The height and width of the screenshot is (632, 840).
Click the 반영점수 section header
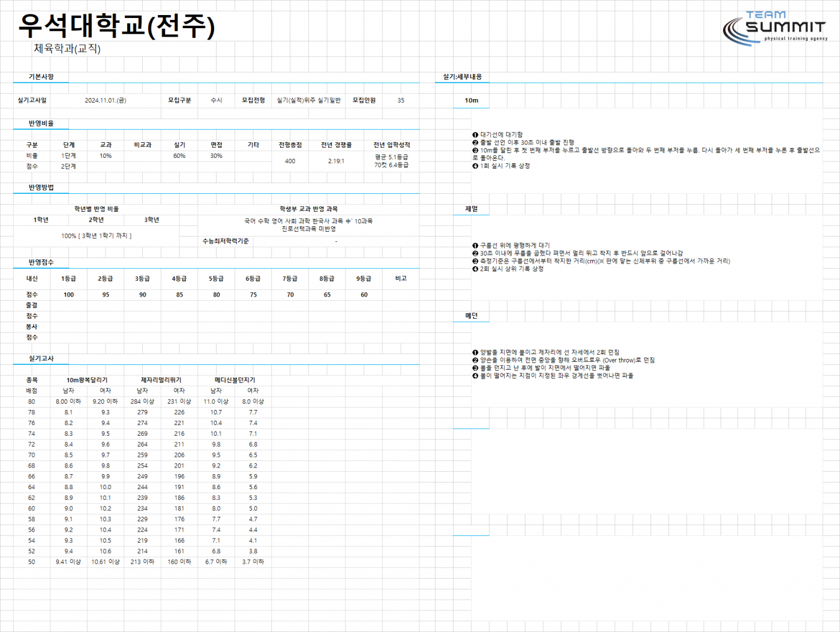click(x=41, y=263)
